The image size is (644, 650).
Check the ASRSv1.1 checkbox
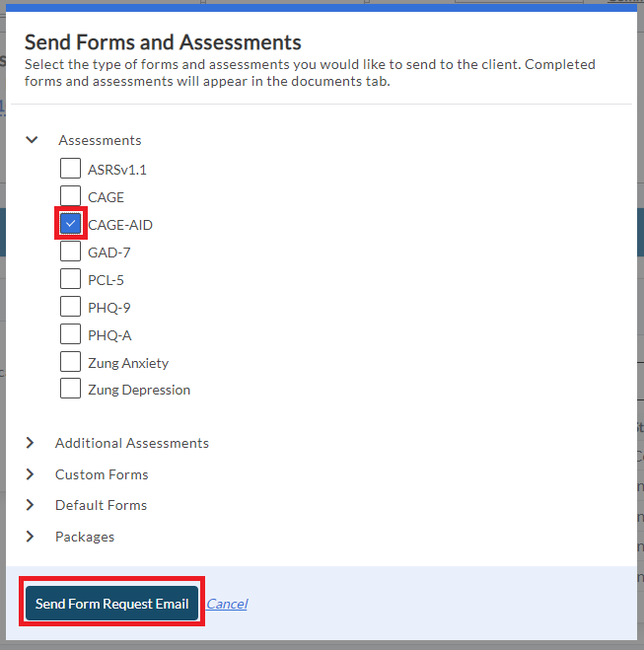click(71, 169)
